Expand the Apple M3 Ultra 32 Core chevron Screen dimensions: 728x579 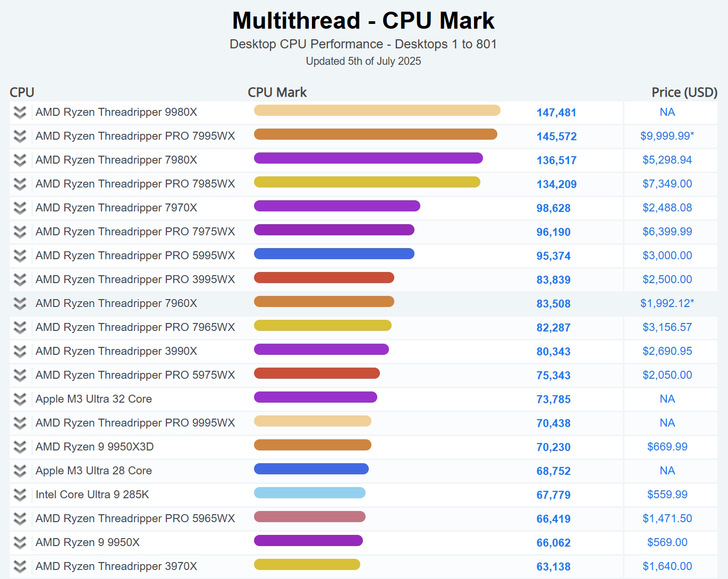point(20,399)
